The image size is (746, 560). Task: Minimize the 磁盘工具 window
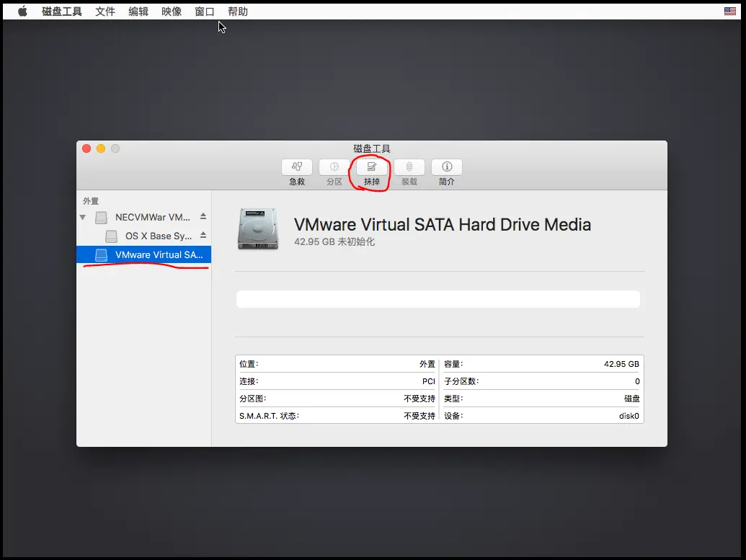tap(101, 148)
